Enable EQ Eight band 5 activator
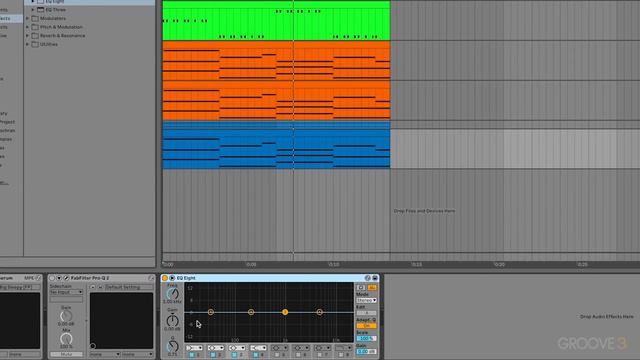640x360 pixels. pyautogui.click(x=277, y=355)
